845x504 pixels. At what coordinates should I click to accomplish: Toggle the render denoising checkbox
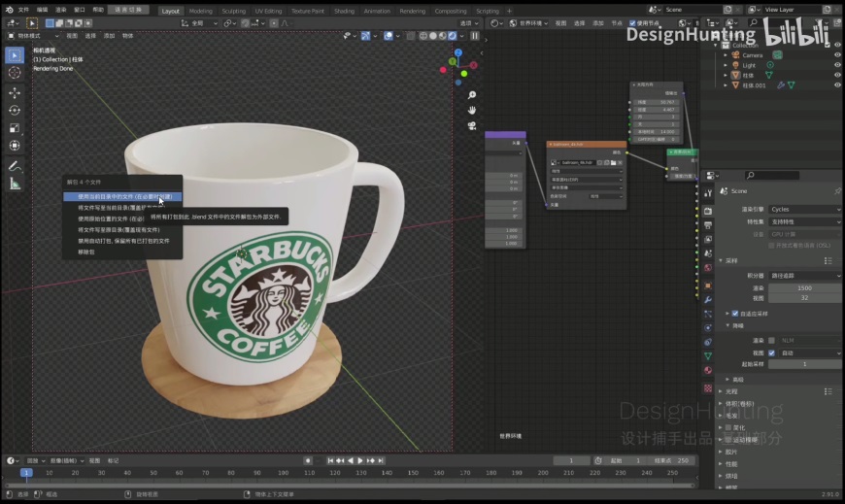(771, 340)
